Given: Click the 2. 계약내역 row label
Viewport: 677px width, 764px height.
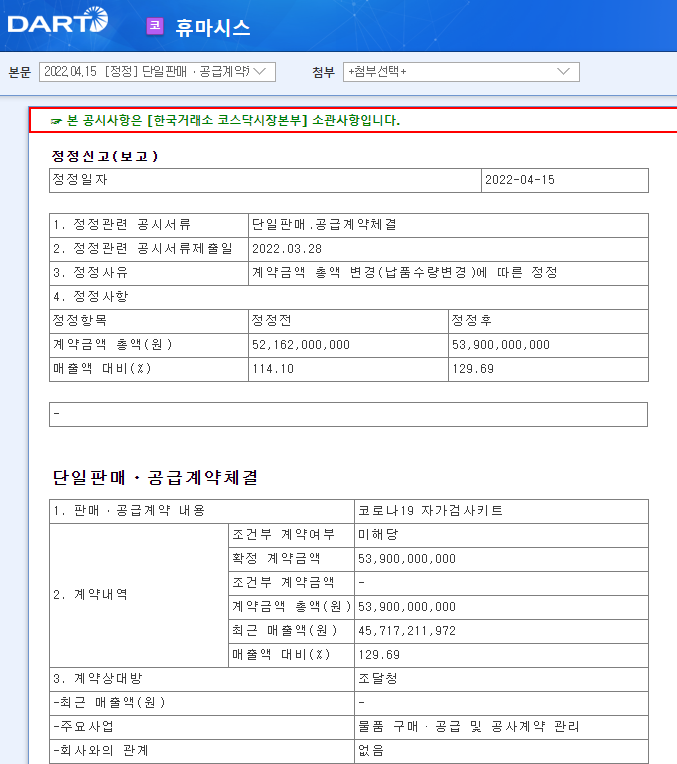Looking at the screenshot, I should (x=139, y=595).
